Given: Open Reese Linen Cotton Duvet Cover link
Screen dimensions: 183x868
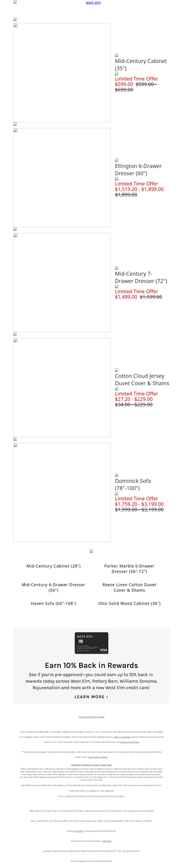Looking at the screenshot, I should (129, 587).
